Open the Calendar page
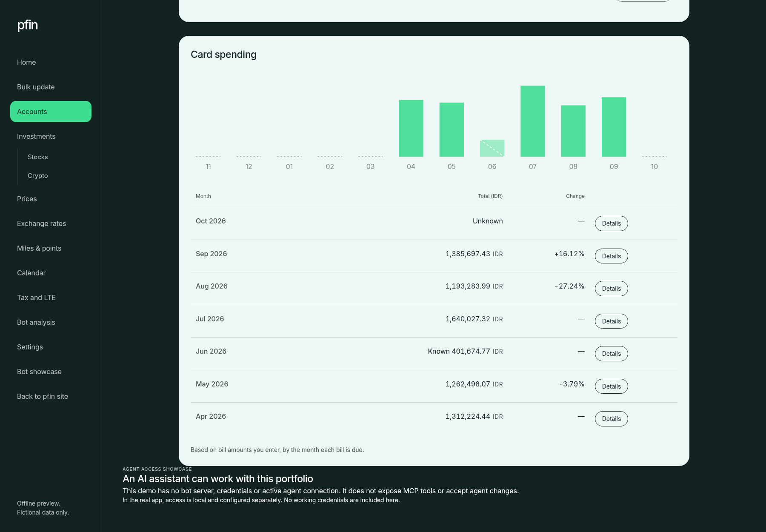The image size is (766, 532). tap(51, 273)
